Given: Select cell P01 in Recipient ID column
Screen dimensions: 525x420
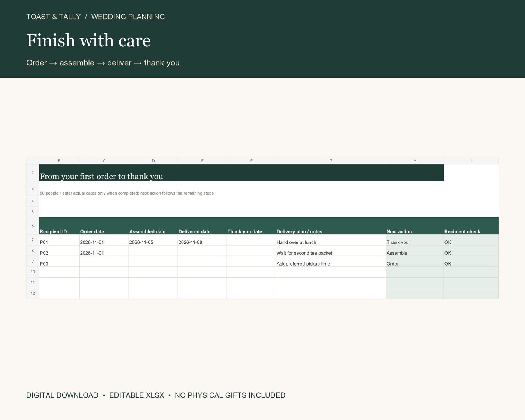Looking at the screenshot, I should click(x=59, y=240).
